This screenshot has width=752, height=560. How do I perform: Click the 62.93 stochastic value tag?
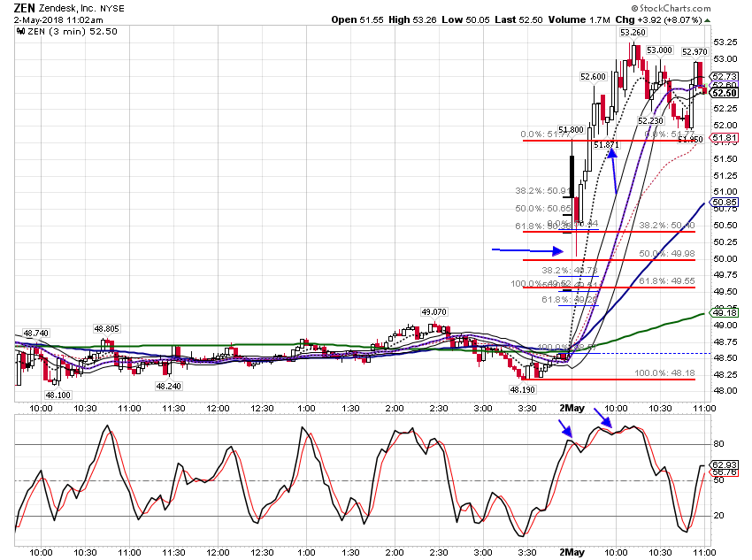point(725,464)
